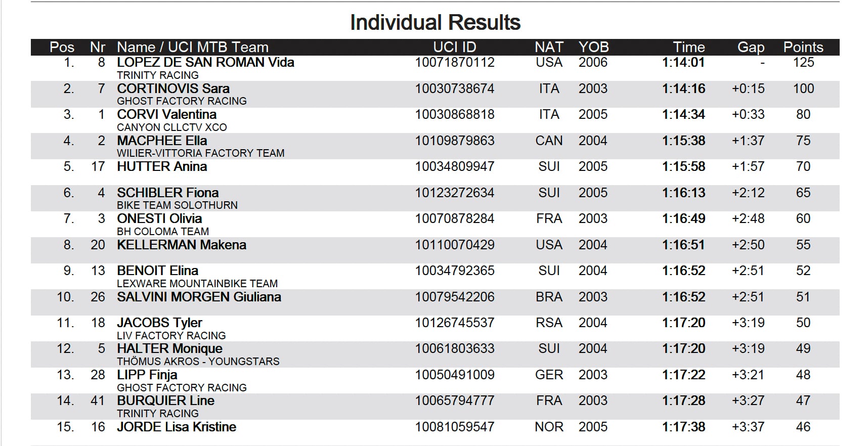
Task: Select CORVI Valentina in third place
Action: coord(166,115)
